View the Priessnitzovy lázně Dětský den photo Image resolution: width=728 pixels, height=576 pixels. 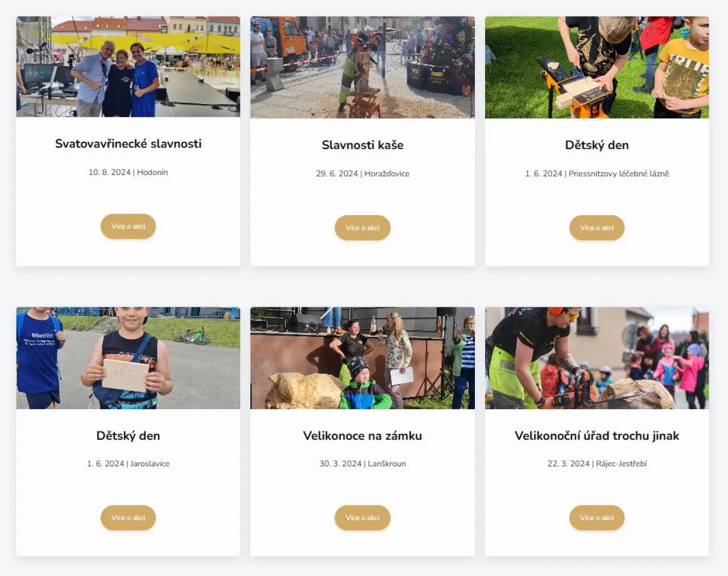[x=597, y=67]
